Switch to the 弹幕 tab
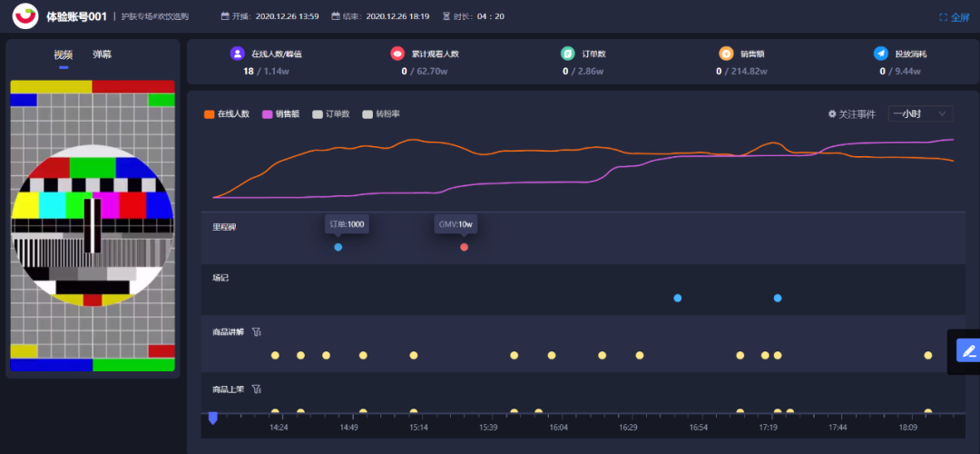Image resolution: width=980 pixels, height=454 pixels. [x=102, y=54]
